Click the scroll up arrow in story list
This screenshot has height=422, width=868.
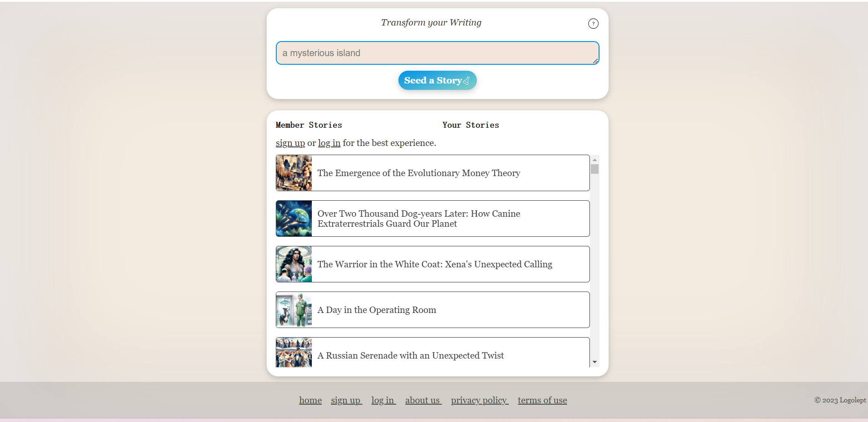[x=594, y=160]
